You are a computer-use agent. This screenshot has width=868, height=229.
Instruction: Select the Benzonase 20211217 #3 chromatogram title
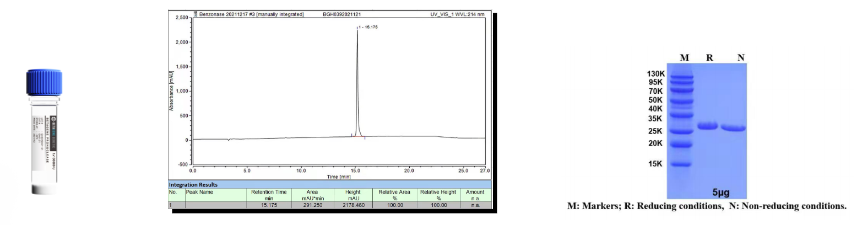coord(251,14)
